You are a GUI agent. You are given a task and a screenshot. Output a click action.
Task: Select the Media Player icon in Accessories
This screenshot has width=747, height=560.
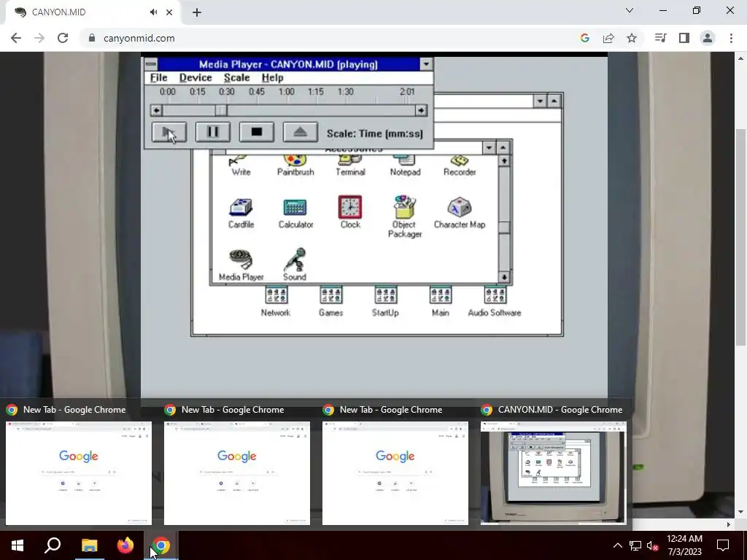point(241,265)
